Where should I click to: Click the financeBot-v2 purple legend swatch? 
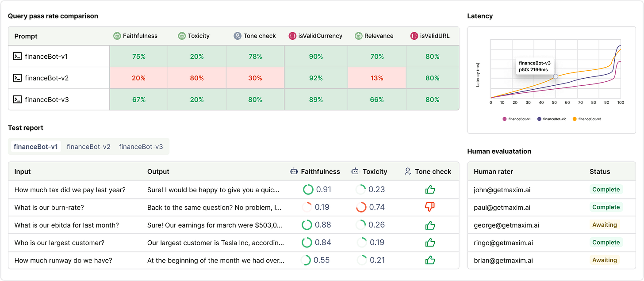coord(539,119)
